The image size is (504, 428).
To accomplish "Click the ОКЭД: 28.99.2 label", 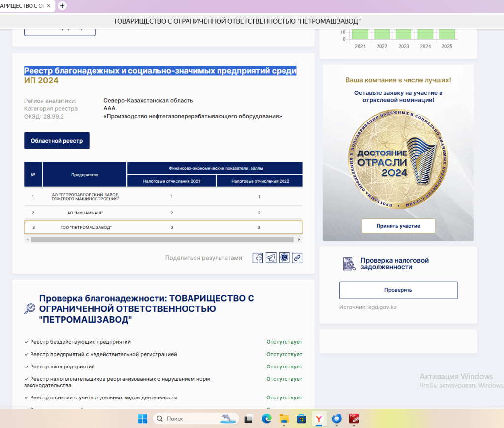I will 44,116.
